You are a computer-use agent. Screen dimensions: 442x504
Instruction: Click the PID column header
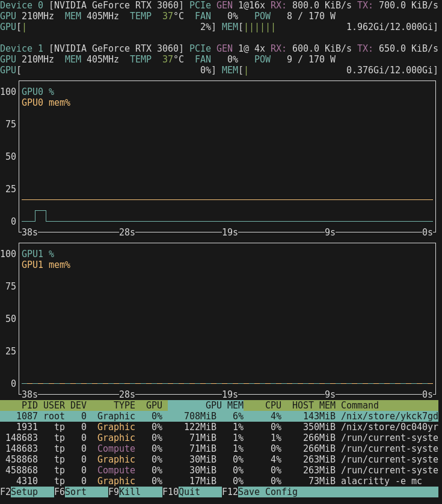[x=29, y=405]
